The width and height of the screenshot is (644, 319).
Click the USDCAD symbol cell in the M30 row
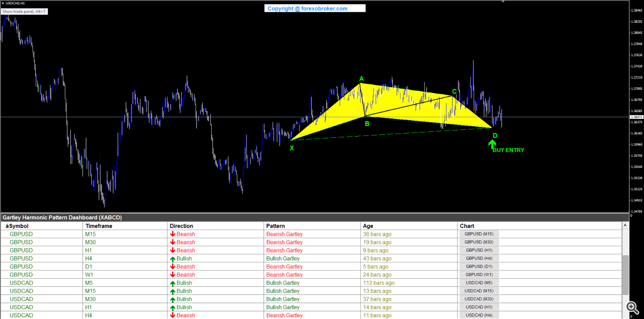tap(21, 299)
